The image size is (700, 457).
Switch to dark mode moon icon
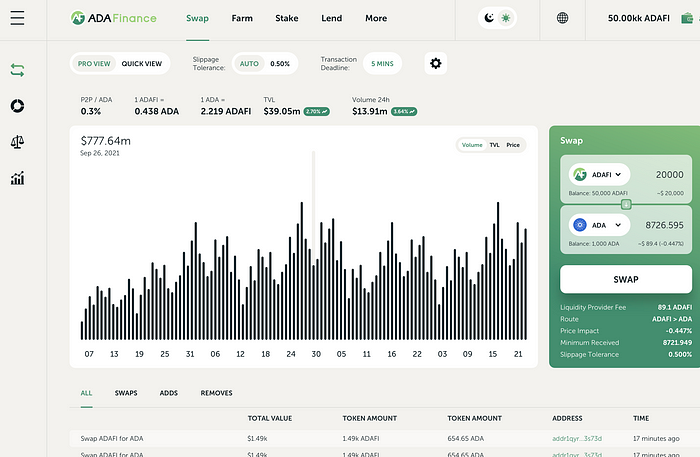pyautogui.click(x=489, y=18)
